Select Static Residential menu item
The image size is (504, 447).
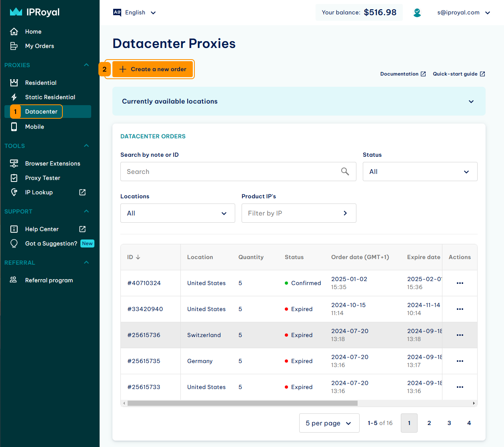coord(50,97)
